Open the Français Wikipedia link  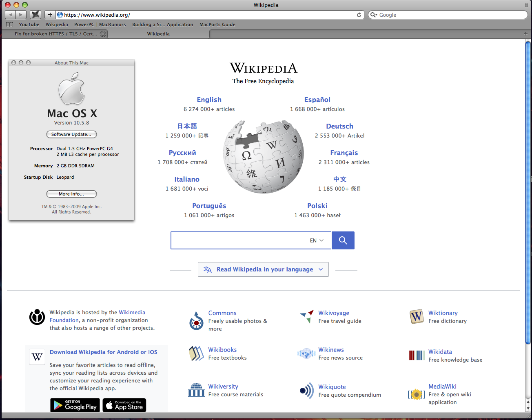click(344, 153)
